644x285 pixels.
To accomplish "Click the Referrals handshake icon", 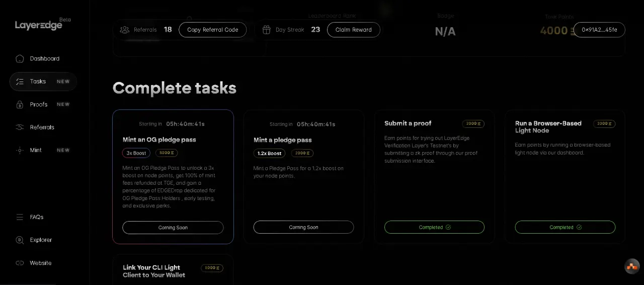I will coord(20,127).
